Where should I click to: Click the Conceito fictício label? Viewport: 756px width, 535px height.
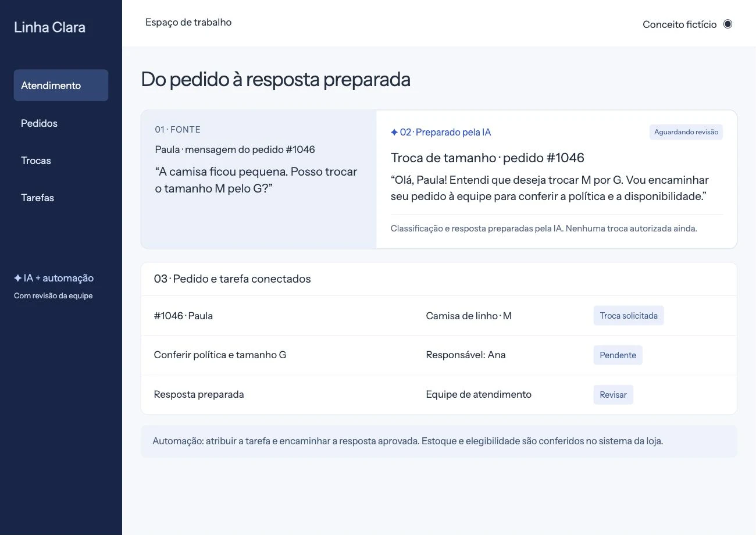(679, 24)
